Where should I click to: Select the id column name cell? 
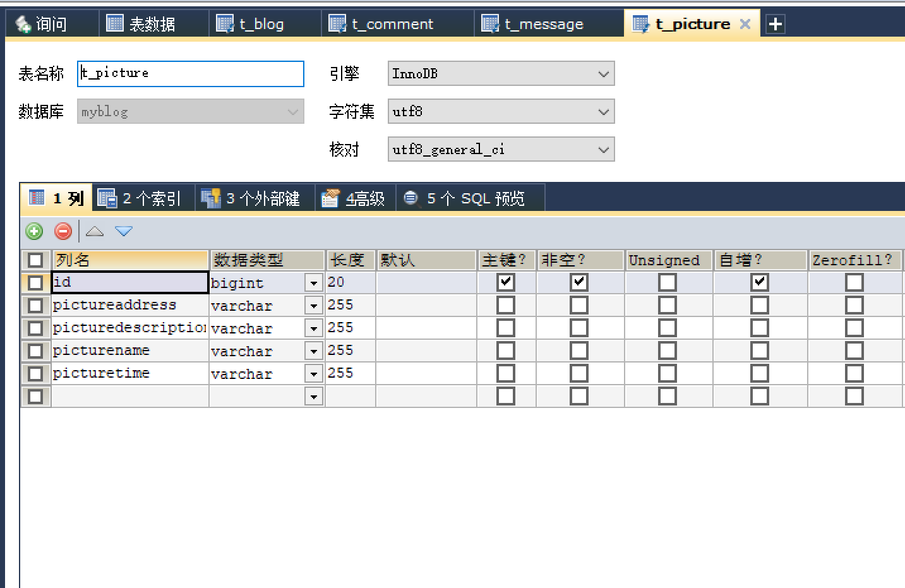click(x=130, y=282)
